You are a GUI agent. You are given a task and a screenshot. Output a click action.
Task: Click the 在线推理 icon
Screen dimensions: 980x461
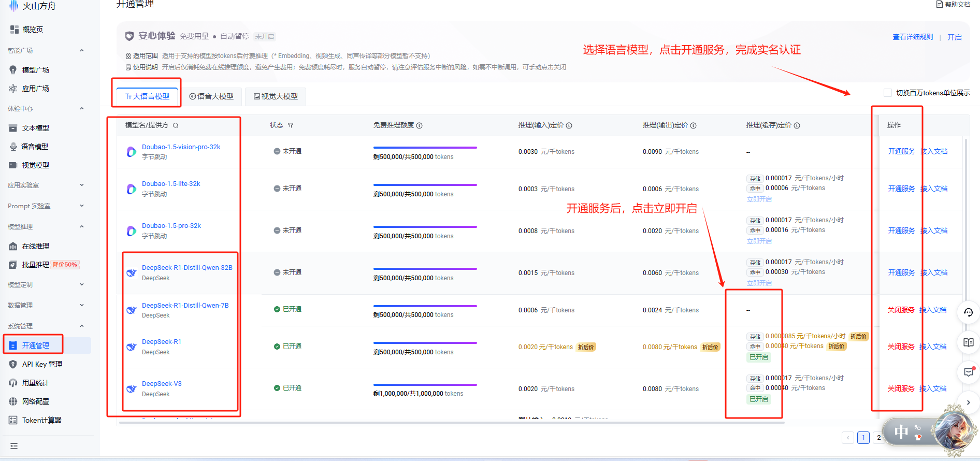(x=13, y=246)
